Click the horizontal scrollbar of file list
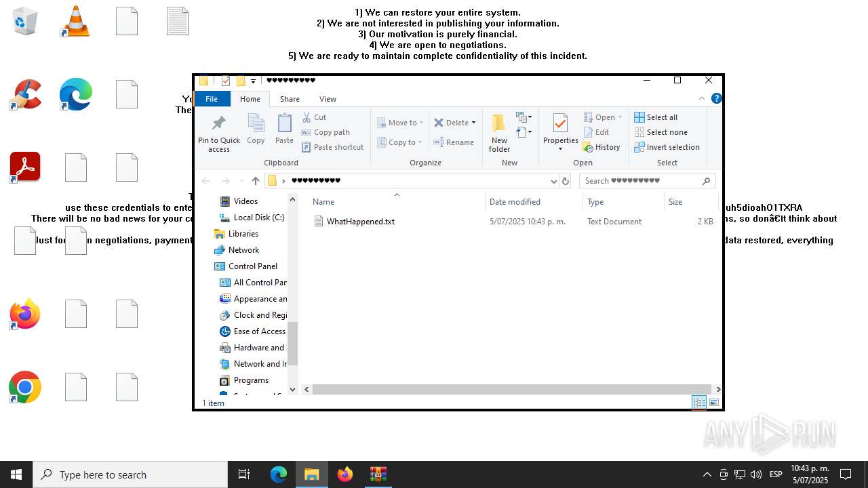The width and height of the screenshot is (868, 488). click(x=512, y=389)
